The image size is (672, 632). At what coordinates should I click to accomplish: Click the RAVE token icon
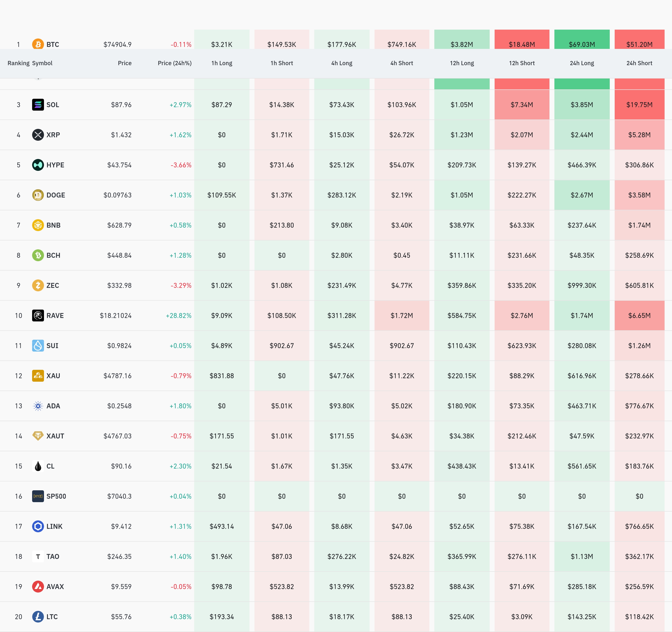pos(38,316)
